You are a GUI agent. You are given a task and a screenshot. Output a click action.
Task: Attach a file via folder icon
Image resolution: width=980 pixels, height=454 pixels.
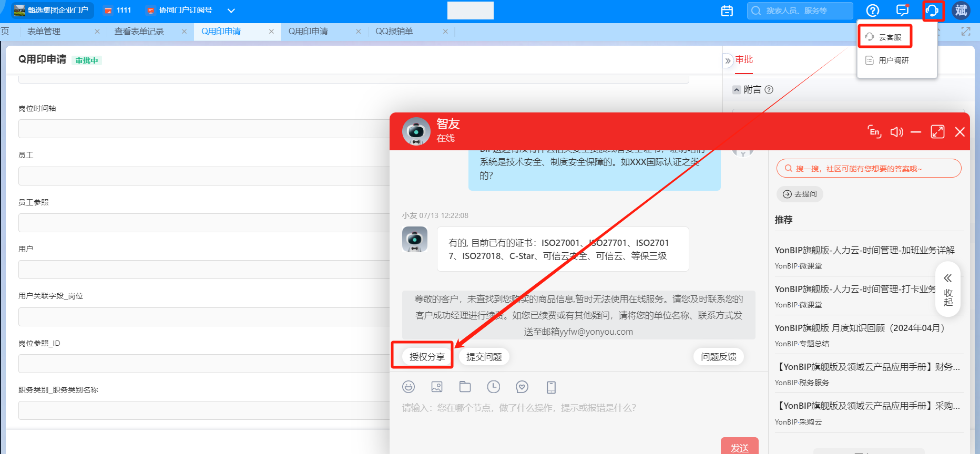tap(465, 387)
